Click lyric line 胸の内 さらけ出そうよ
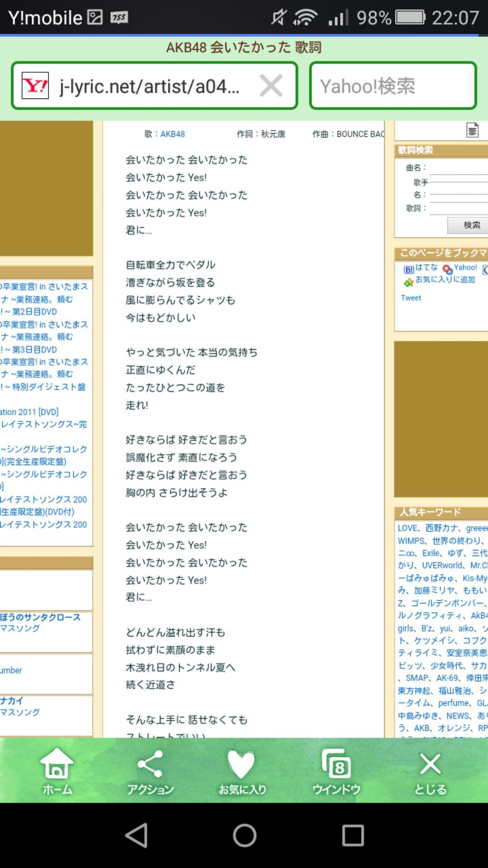Image resolution: width=488 pixels, height=868 pixels. 177,492
